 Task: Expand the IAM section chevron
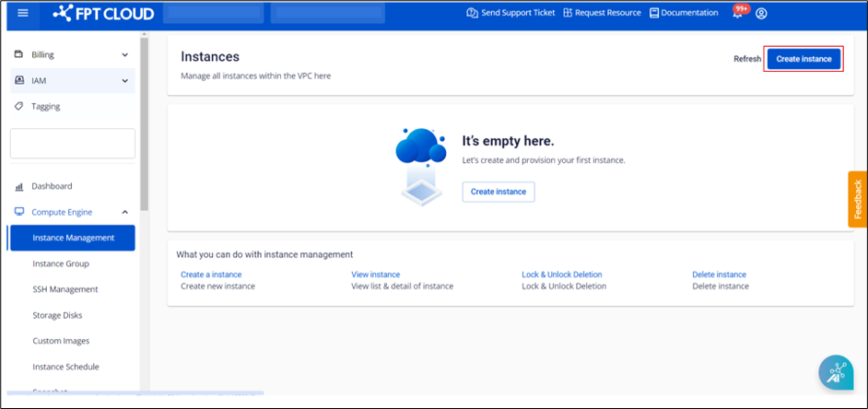(125, 81)
